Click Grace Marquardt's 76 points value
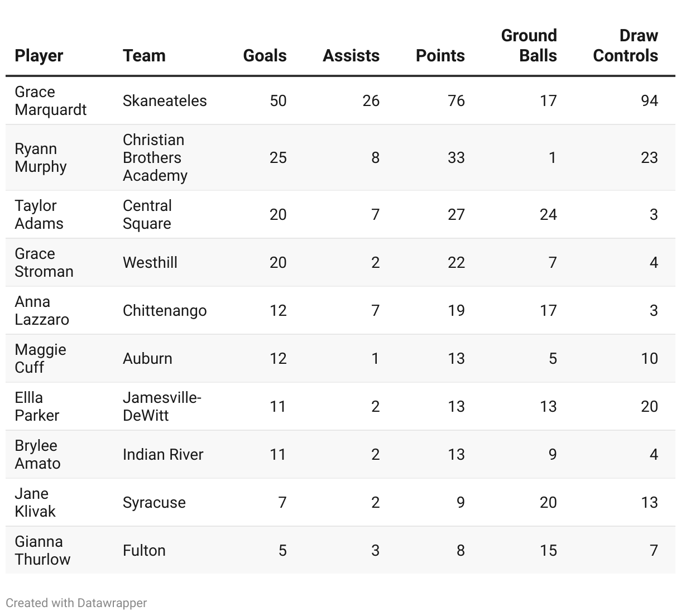The height and width of the screenshot is (616, 681). click(x=455, y=101)
